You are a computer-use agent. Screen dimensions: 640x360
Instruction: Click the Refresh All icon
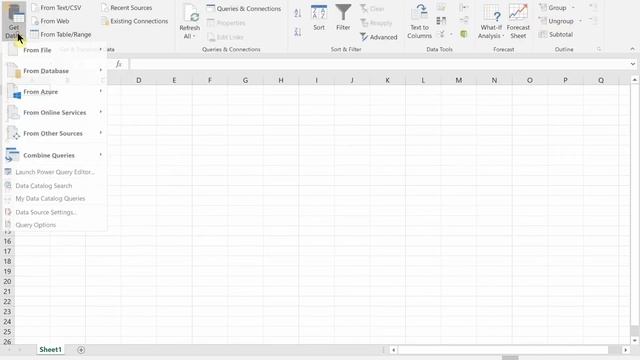pyautogui.click(x=190, y=14)
